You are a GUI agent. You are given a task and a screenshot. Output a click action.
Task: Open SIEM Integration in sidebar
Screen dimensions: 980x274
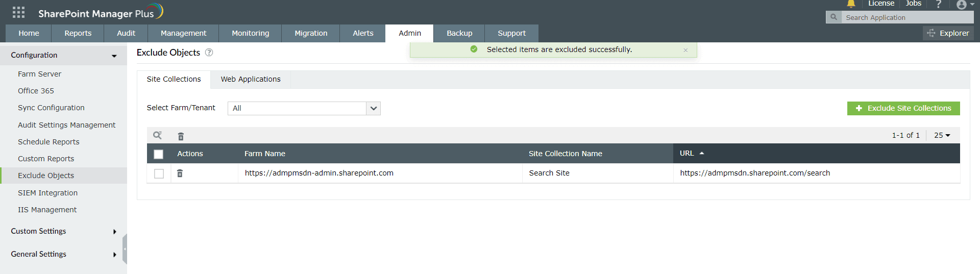[x=47, y=193]
